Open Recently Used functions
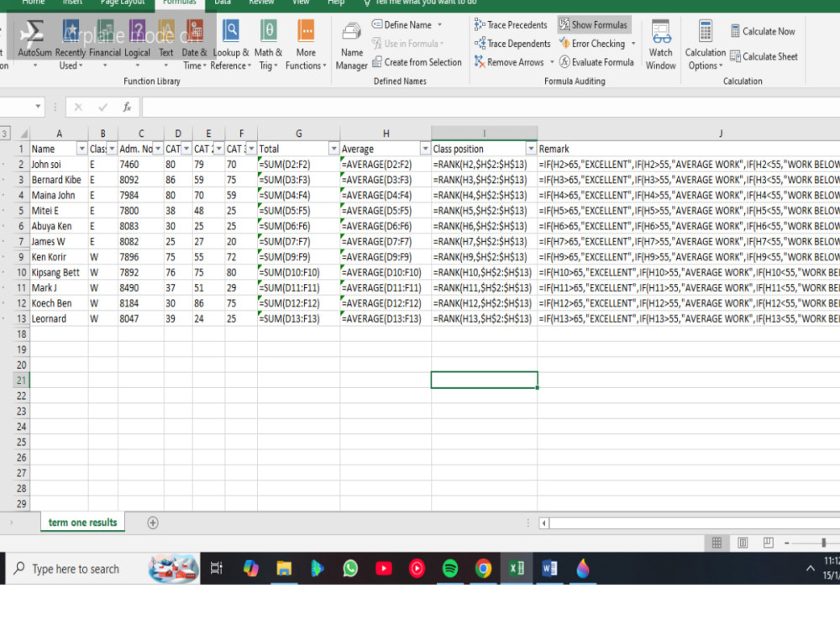This screenshot has width=840, height=630. pos(71,44)
